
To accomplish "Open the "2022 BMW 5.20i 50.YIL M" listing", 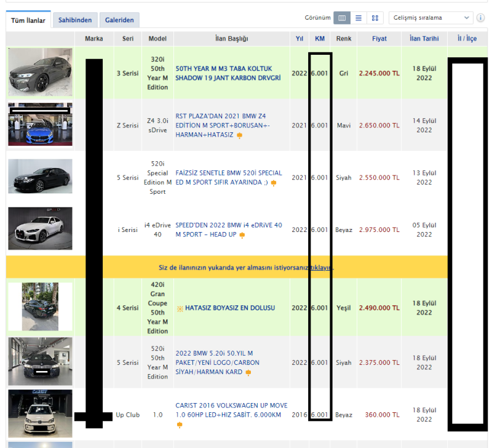I will tap(218, 362).
